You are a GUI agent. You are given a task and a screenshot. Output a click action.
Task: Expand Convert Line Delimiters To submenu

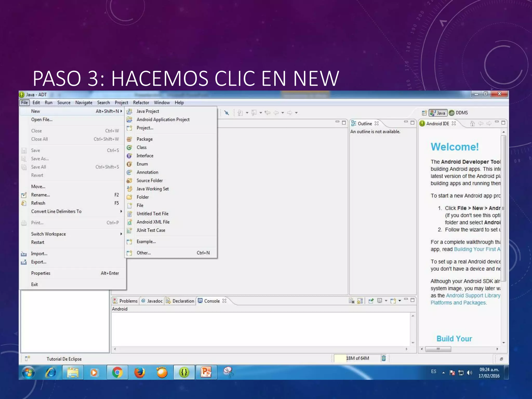tap(121, 211)
